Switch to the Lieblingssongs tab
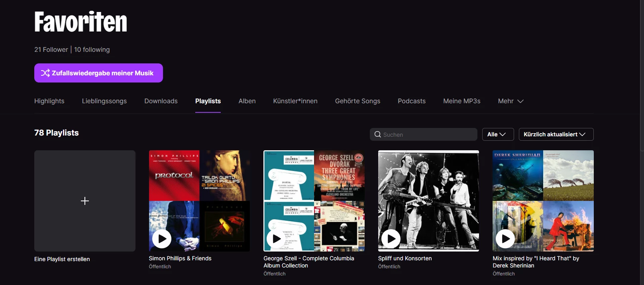 pos(104,101)
